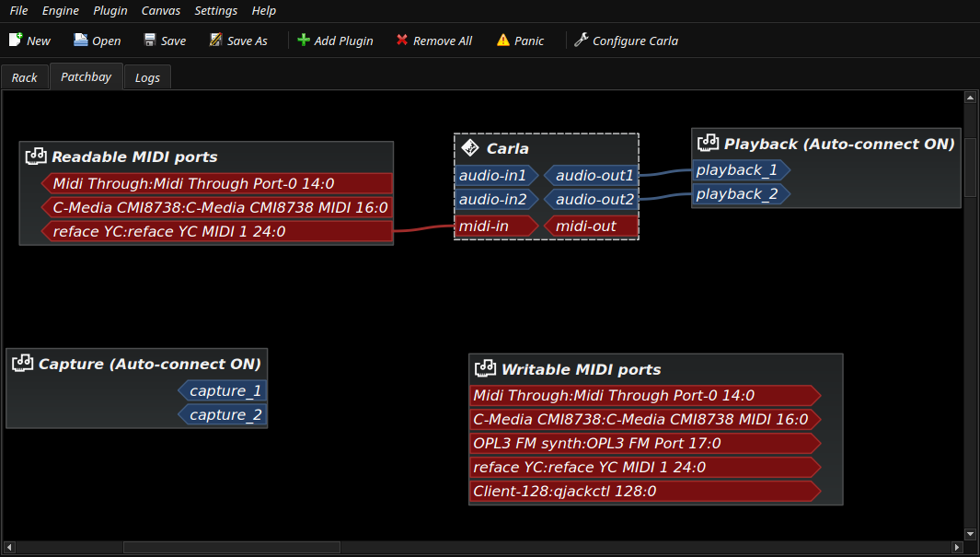Screen dimensions: 980x557
Task: Select the Carla audio-out1 port
Action: [592, 175]
